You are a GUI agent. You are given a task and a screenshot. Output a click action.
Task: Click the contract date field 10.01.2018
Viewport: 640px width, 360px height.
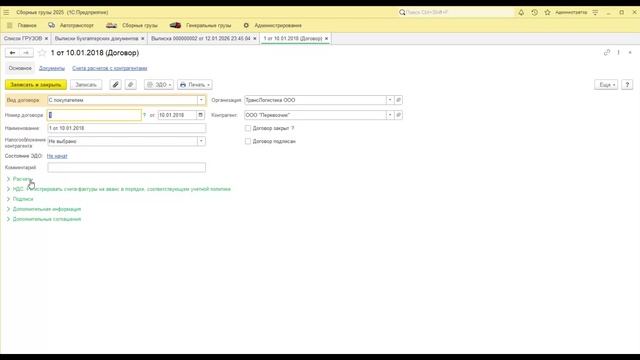(178, 115)
